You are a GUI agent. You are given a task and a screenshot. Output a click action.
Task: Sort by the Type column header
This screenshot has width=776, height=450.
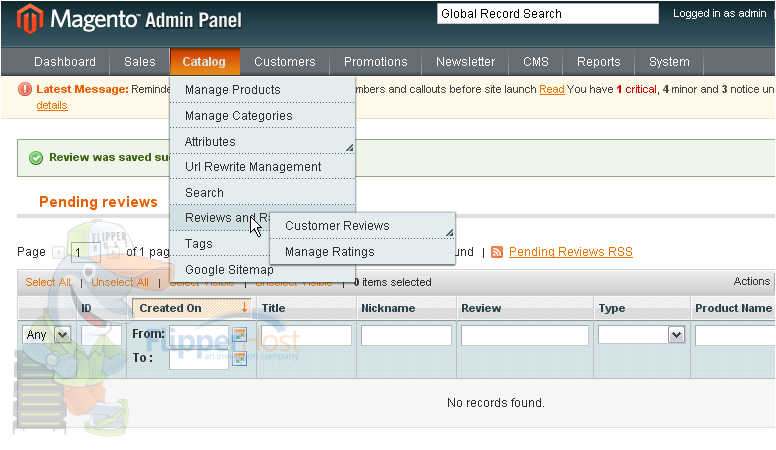tap(612, 308)
